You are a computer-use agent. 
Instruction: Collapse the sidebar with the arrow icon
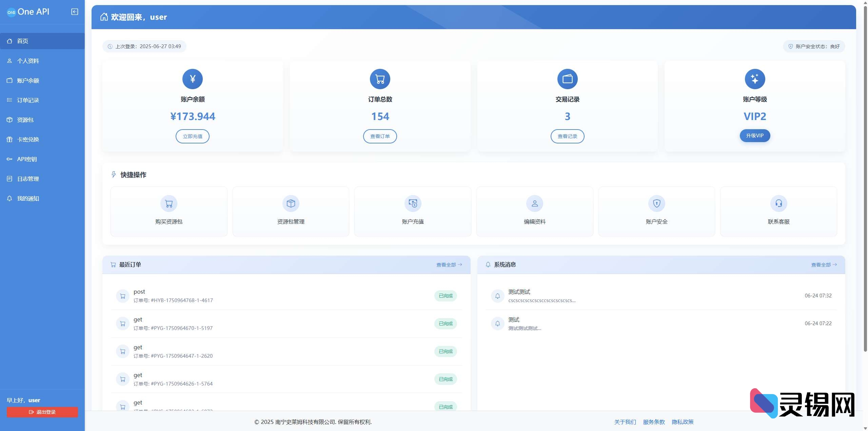(x=75, y=12)
